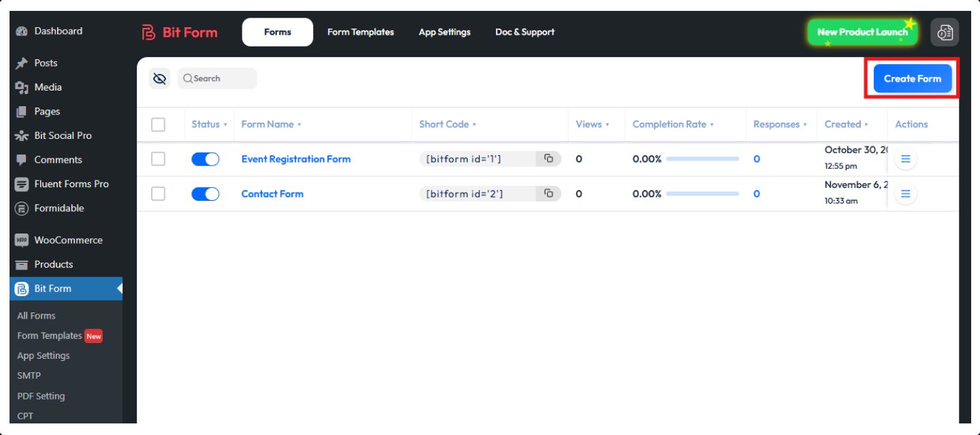Sort by the Responses column header
The height and width of the screenshot is (435, 980).
(779, 125)
